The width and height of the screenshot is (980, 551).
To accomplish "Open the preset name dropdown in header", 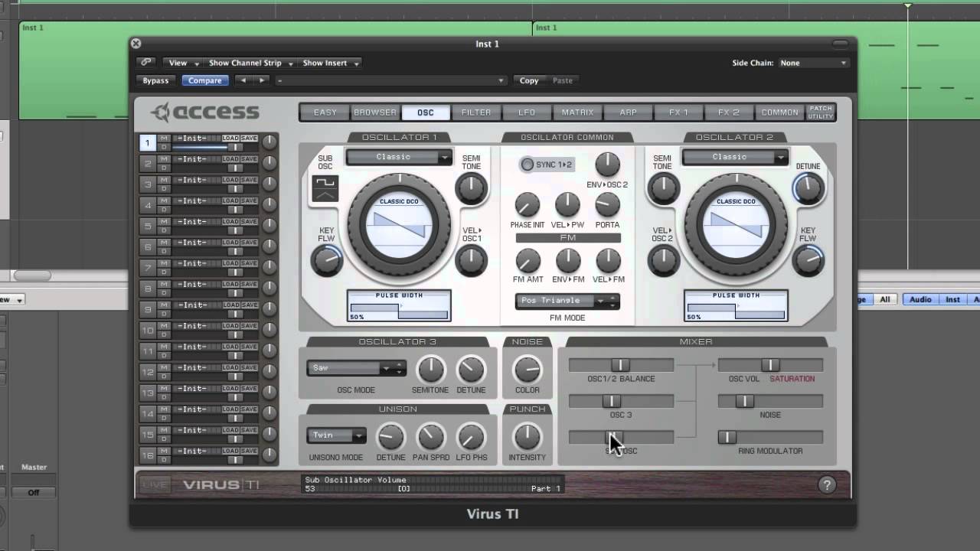I will 391,80.
